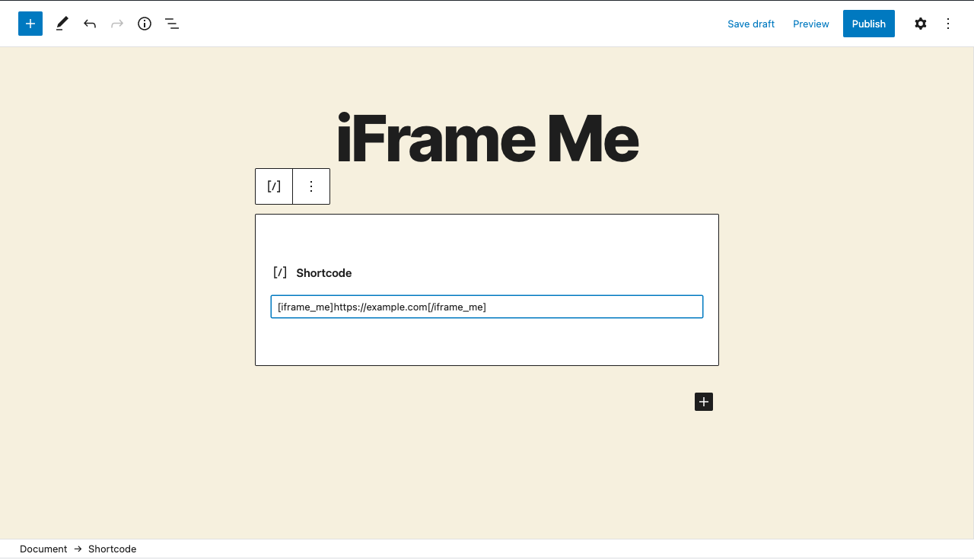Open the Preview link

811,24
